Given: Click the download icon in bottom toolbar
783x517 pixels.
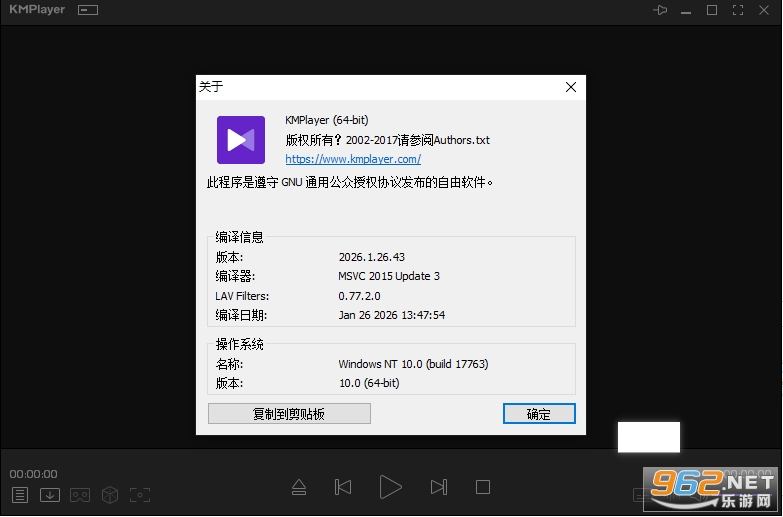Looking at the screenshot, I should 50,495.
